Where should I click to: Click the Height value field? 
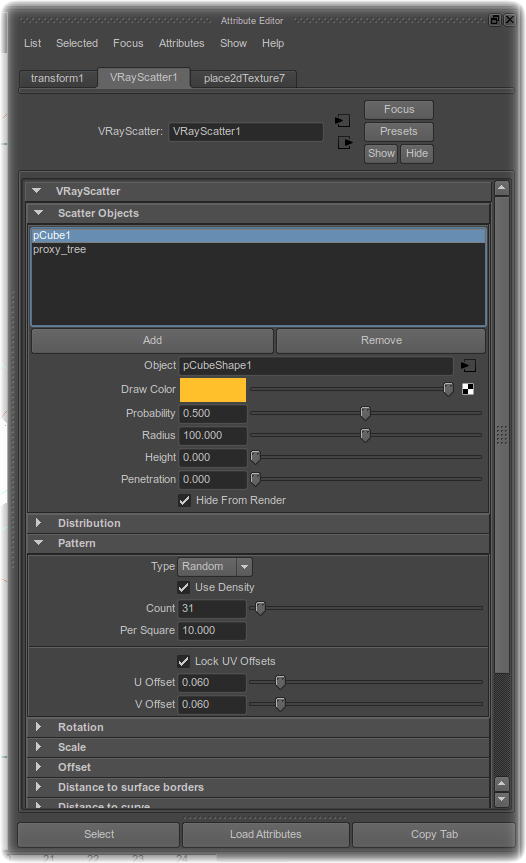pos(213,457)
